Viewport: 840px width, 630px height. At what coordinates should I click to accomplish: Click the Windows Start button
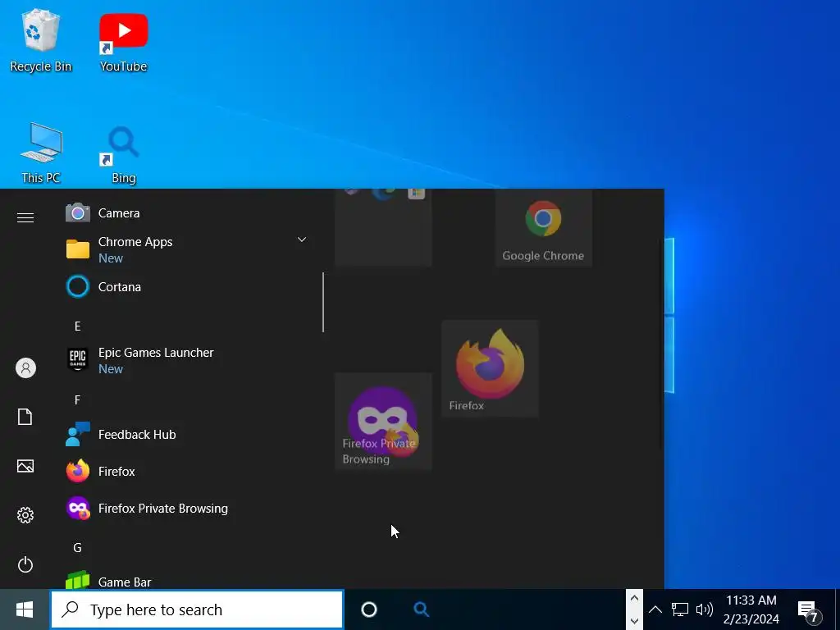point(25,609)
